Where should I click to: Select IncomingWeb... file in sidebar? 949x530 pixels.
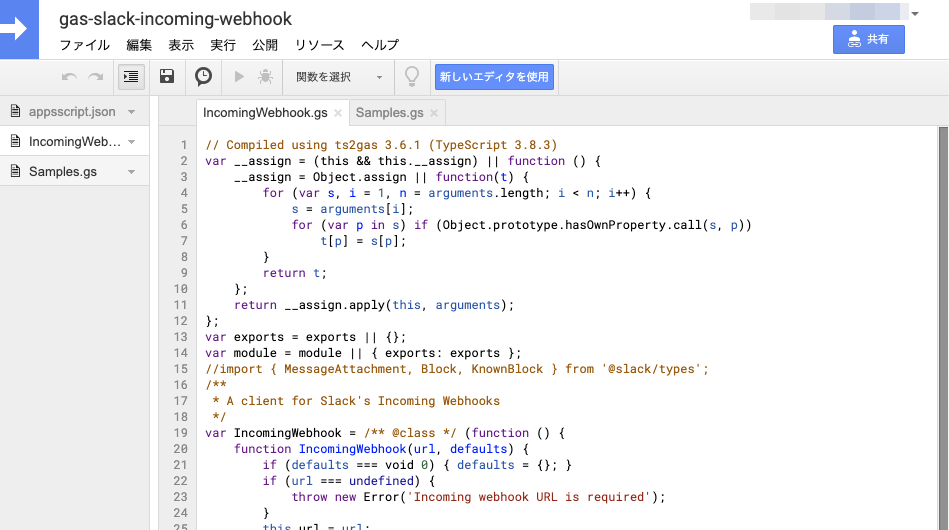(74, 141)
